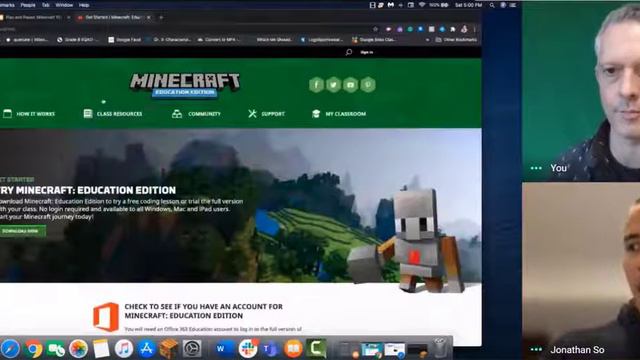Click the Check To See If You Have An Account heading
640x360 pixels.
[203, 311]
